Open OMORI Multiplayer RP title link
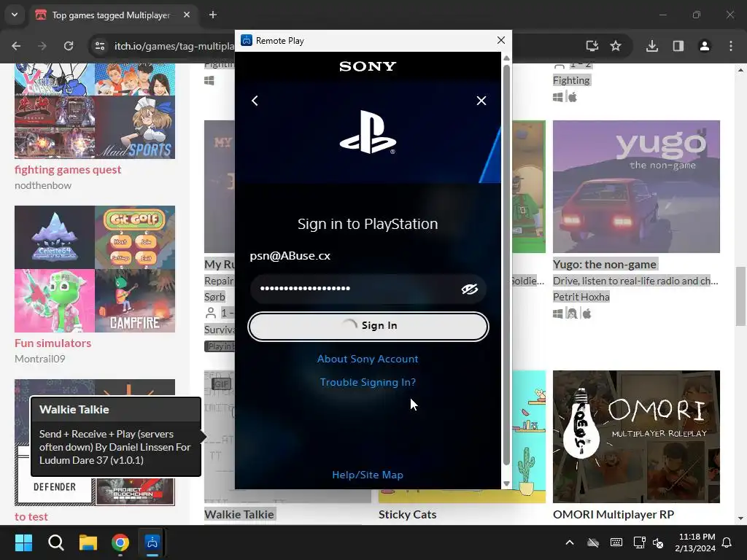This screenshot has width=747, height=560. tap(614, 515)
